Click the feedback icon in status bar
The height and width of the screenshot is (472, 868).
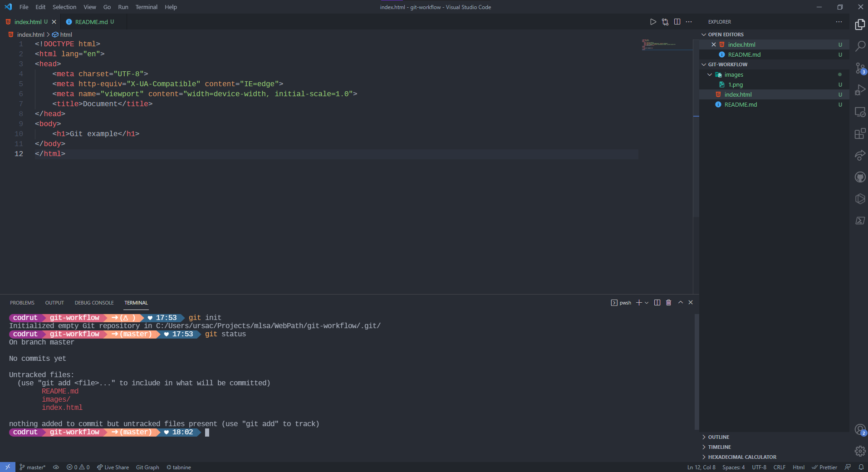pyautogui.click(x=848, y=467)
